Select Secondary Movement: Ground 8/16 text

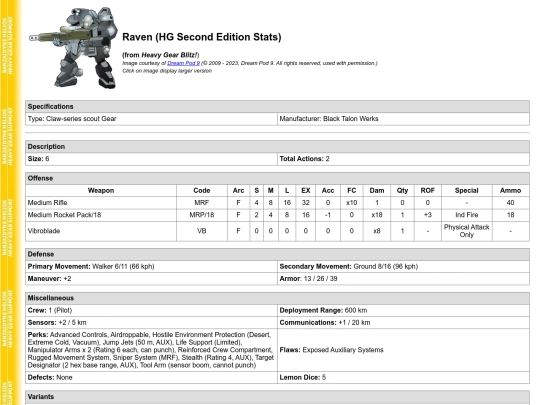point(349,267)
